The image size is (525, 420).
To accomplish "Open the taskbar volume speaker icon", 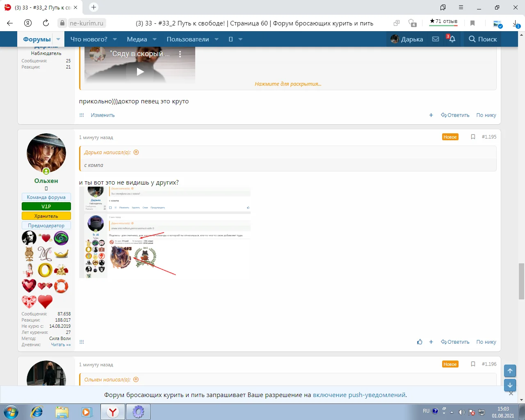I will point(461,412).
